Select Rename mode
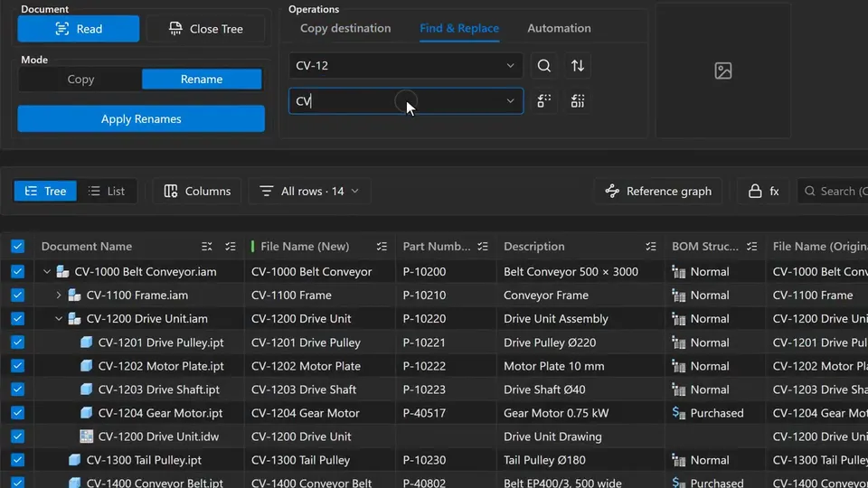The image size is (868, 488). (x=202, y=80)
